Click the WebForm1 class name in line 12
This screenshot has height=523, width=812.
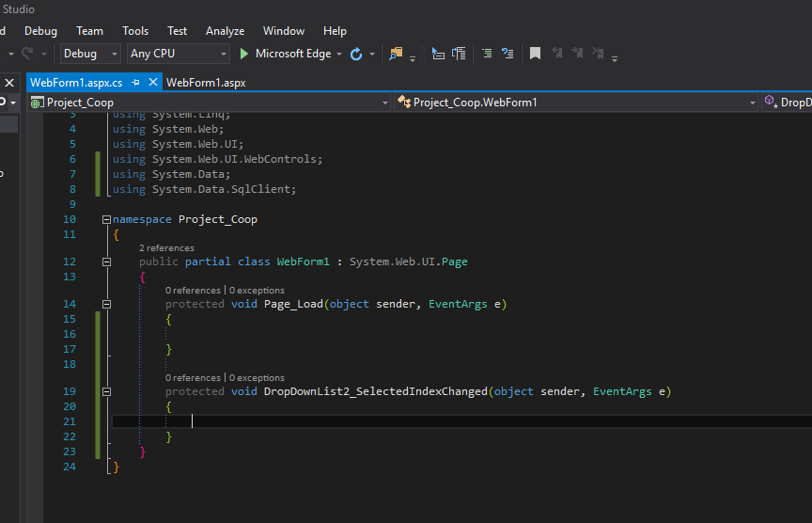click(303, 261)
